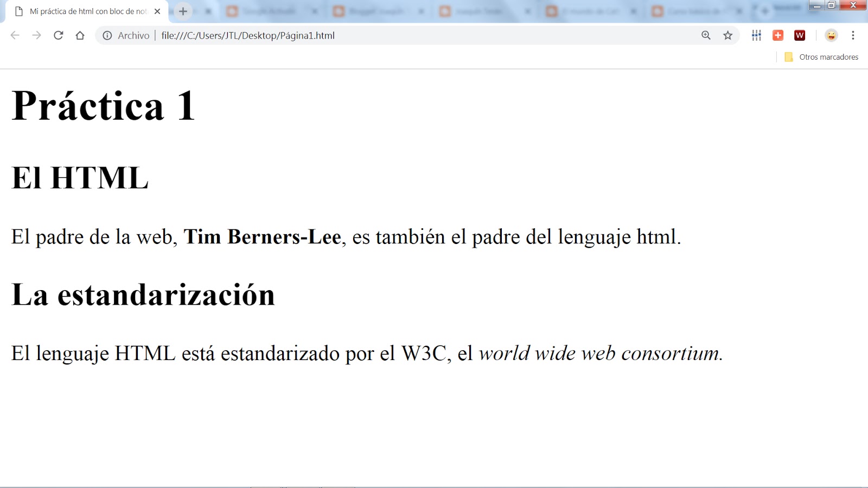Select the second Blogger tab
The width and height of the screenshot is (868, 488).
coord(380,10)
